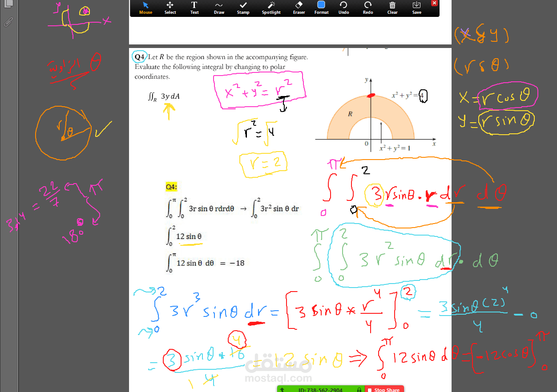Click the ∬R 3y dA integral expression

pyautogui.click(x=164, y=96)
